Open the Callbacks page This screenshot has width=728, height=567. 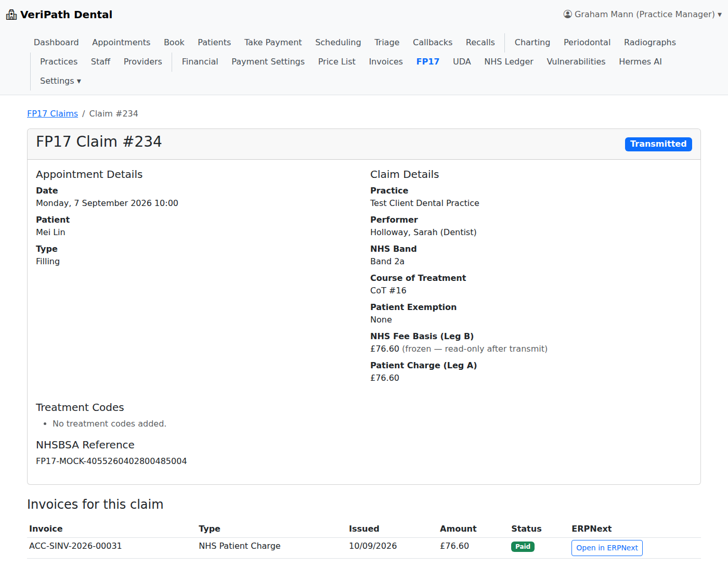(433, 42)
